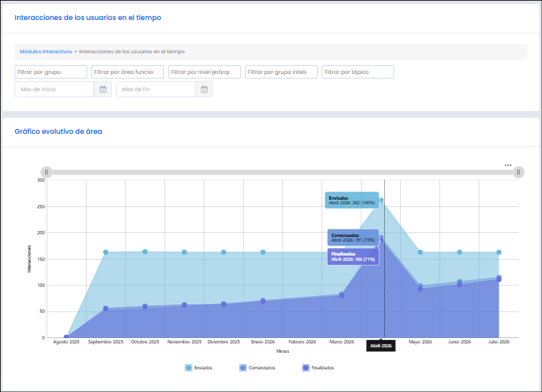Click the Enviados data point for Julio 2026
The image size is (542, 392).
[x=499, y=252]
